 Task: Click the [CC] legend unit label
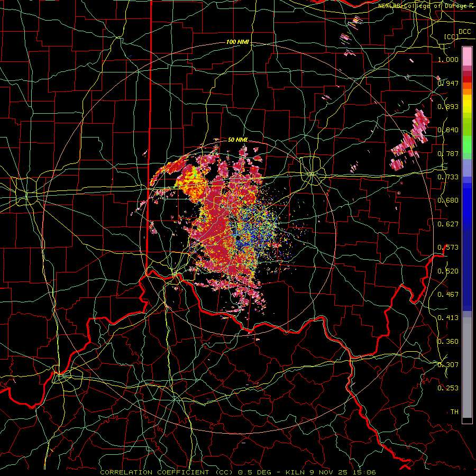[x=452, y=36]
